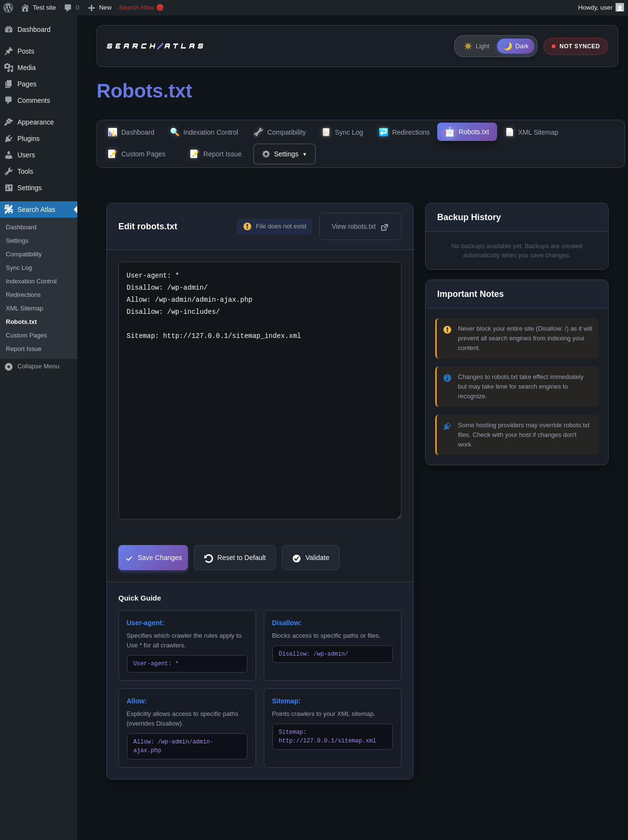The height and width of the screenshot is (840, 628).
Task: Click the Plugins plug icon
Action: coord(9,139)
